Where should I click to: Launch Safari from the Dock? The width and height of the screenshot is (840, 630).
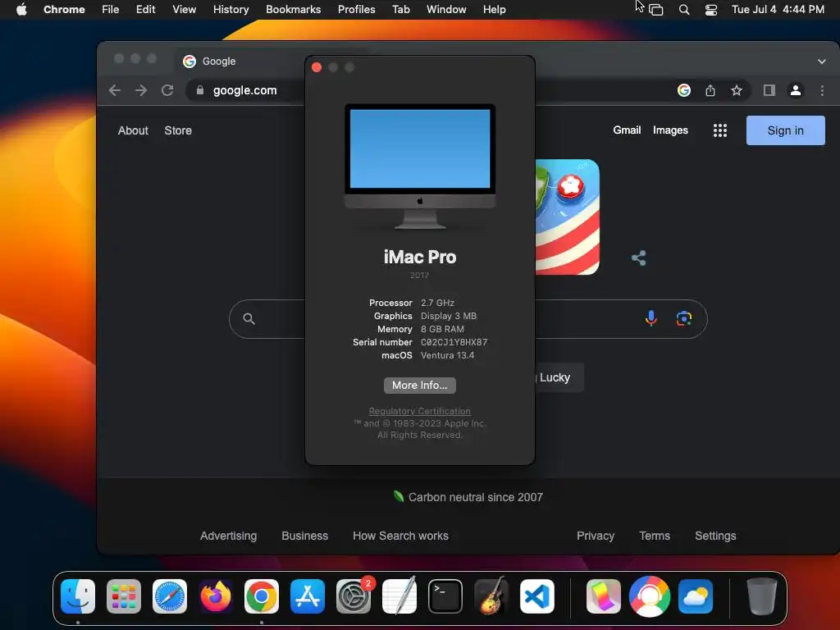(170, 596)
